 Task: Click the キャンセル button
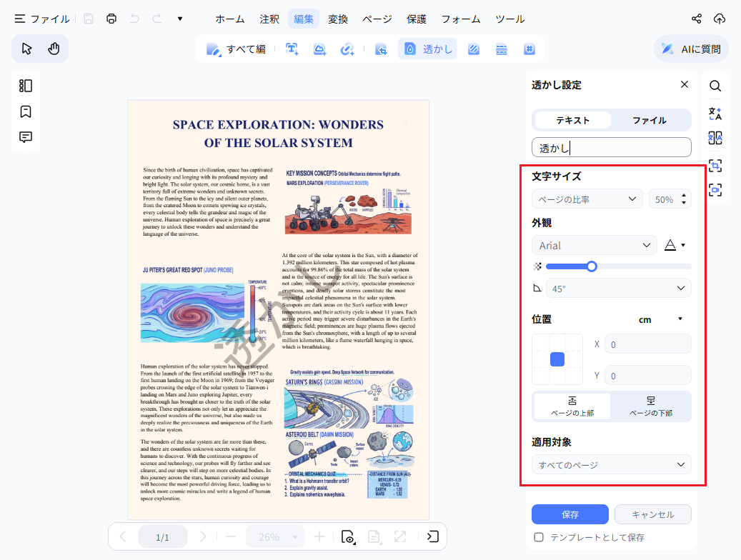(x=652, y=514)
